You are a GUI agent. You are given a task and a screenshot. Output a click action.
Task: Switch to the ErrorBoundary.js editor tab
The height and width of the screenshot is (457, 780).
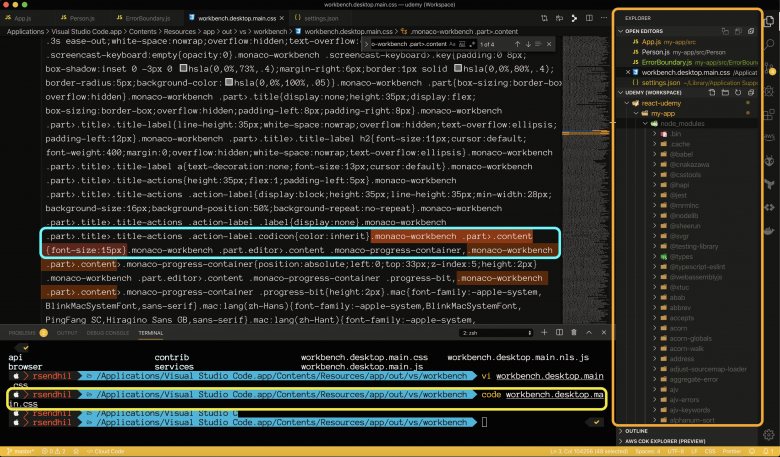[x=148, y=18]
